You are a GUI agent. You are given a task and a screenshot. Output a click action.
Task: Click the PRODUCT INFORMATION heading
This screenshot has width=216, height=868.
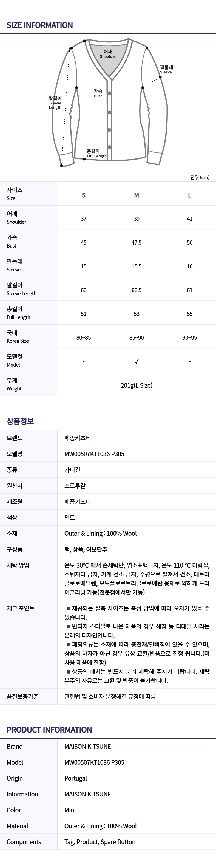[49, 730]
